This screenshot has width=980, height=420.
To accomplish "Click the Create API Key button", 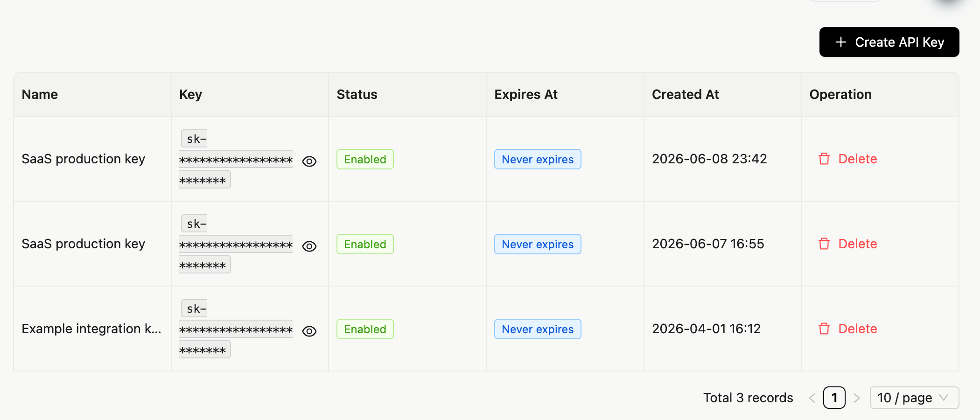I will 889,42.
